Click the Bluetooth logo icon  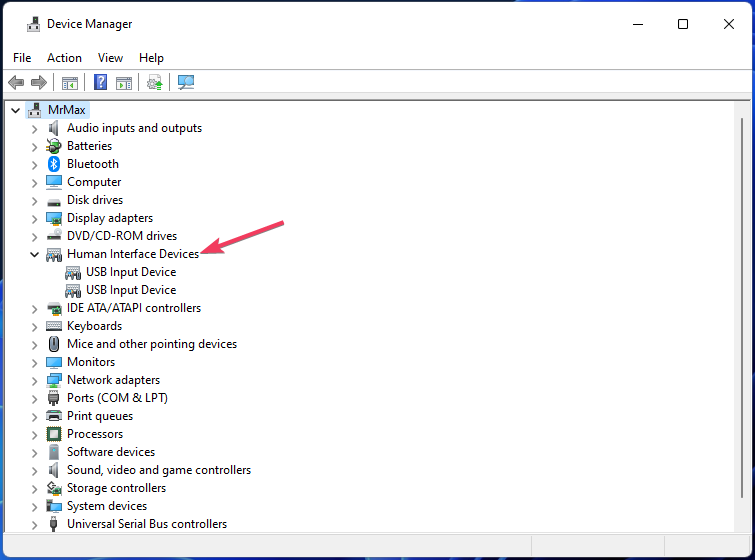(x=53, y=164)
